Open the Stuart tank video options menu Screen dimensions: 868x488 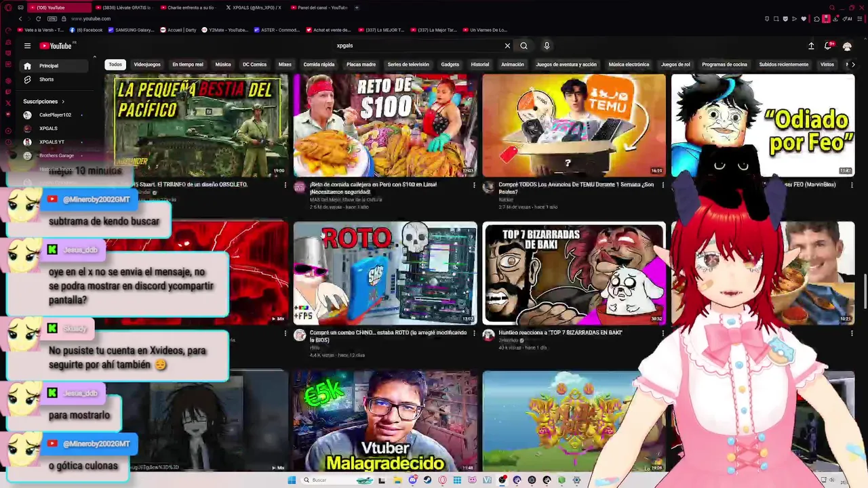pyautogui.click(x=285, y=185)
